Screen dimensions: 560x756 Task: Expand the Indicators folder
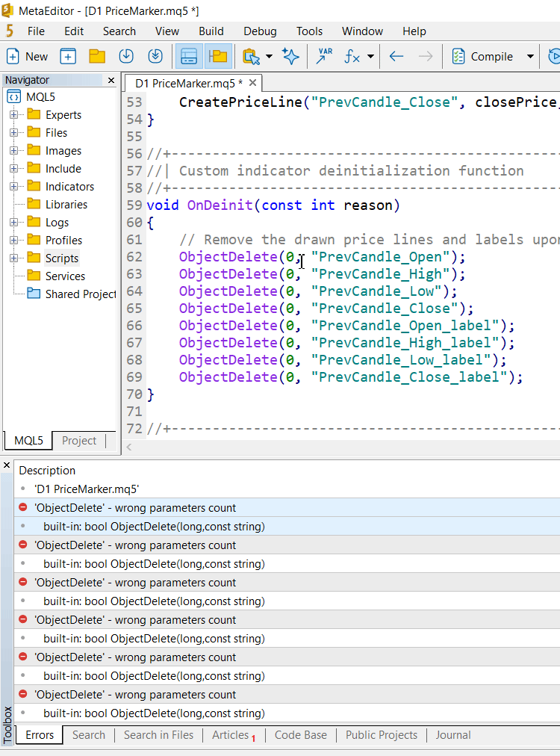(x=13, y=186)
